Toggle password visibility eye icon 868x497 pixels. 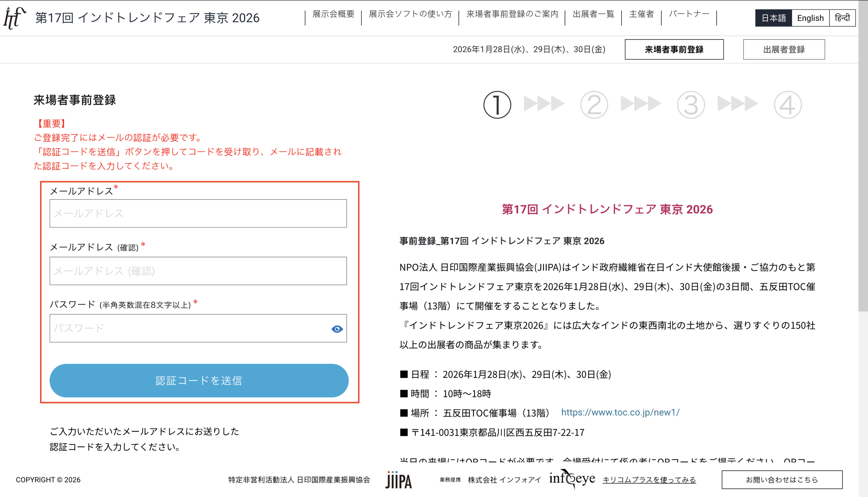click(337, 329)
